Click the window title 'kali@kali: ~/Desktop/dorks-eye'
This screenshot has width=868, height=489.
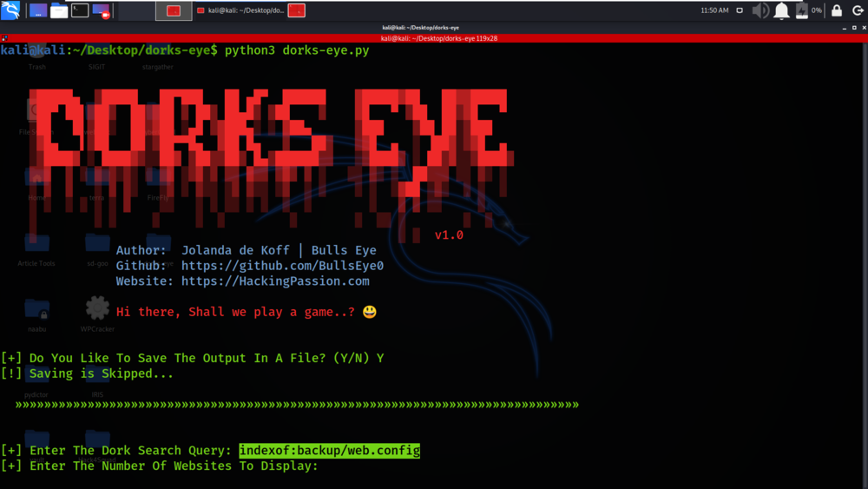[x=420, y=28]
